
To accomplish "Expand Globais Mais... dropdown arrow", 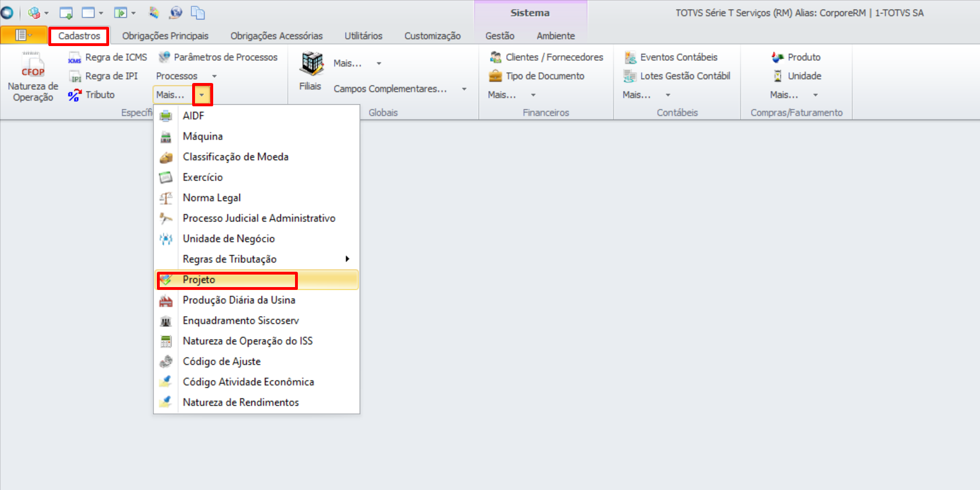I will 379,64.
